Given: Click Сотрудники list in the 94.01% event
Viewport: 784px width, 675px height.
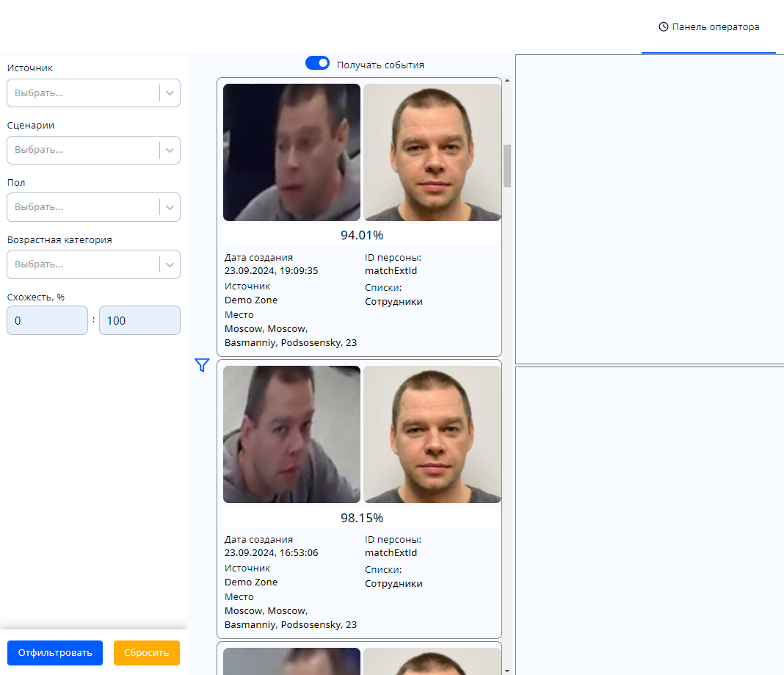Looking at the screenshot, I should pyautogui.click(x=393, y=302).
